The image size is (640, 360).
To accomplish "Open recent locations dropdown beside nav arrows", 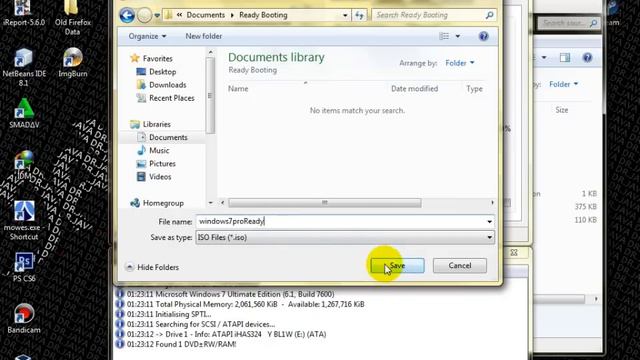I will point(157,16).
